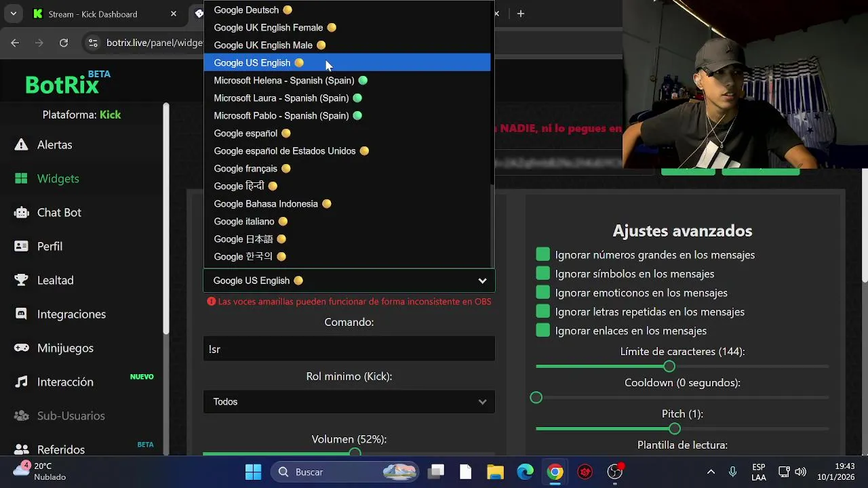This screenshot has height=488, width=868.
Task: Select highlighted Google US English option
Action: tap(347, 63)
